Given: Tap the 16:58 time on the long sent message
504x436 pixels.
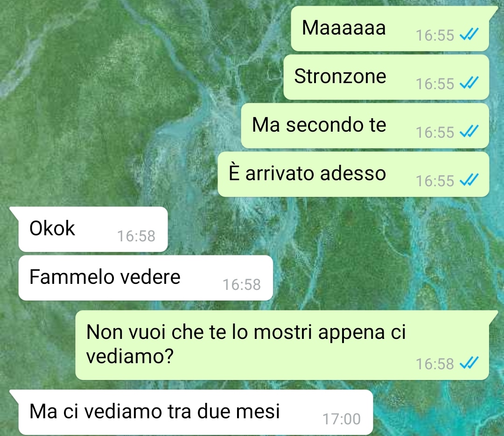Looking at the screenshot, I should 434,364.
